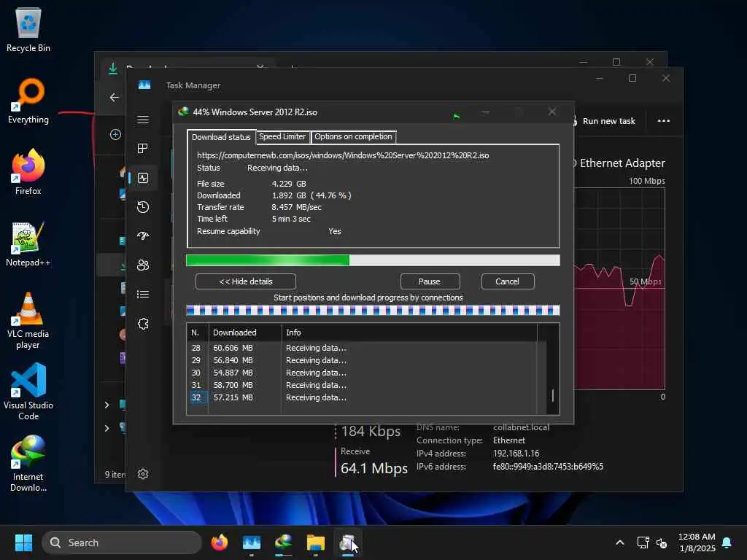Switch to the Download status tab
This screenshot has width=747, height=560.
[220, 137]
